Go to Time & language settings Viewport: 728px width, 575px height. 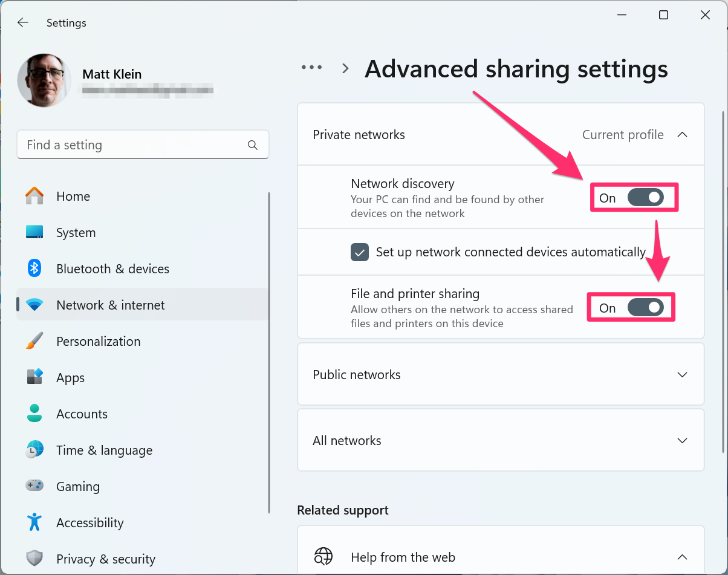pyautogui.click(x=104, y=450)
